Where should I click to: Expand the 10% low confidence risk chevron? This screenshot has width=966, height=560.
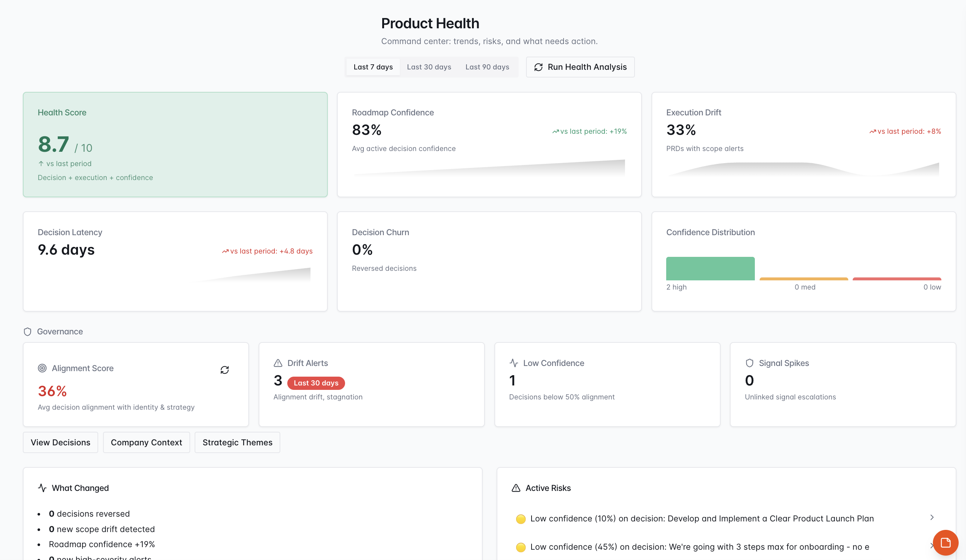pos(932,517)
